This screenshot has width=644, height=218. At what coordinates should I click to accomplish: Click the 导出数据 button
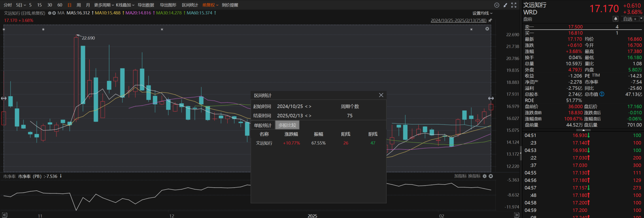146,5
